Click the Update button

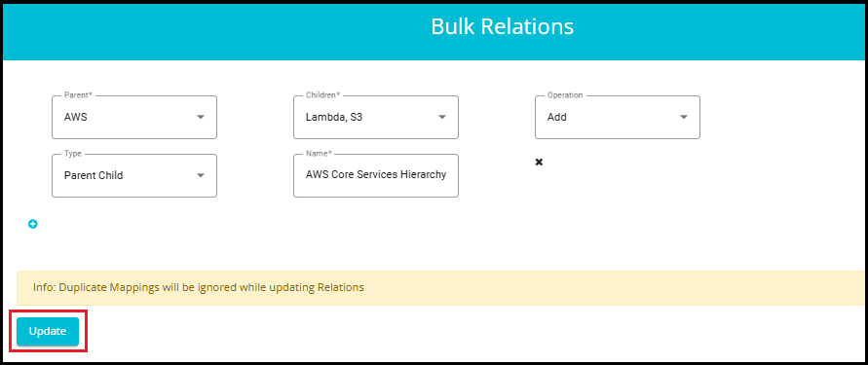(x=48, y=331)
